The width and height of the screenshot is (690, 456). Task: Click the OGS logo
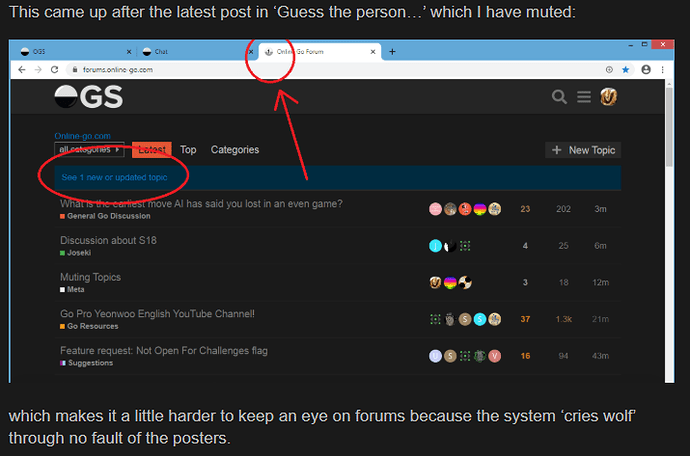click(x=89, y=97)
